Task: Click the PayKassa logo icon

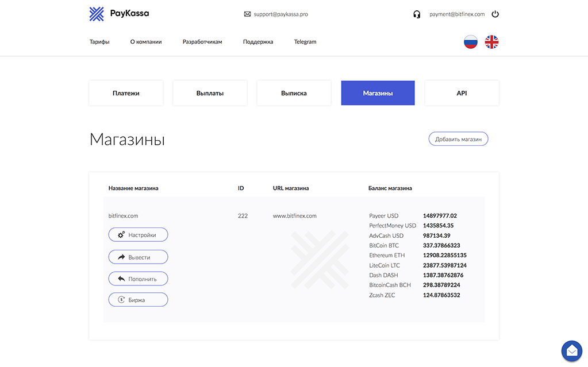Action: (x=97, y=14)
